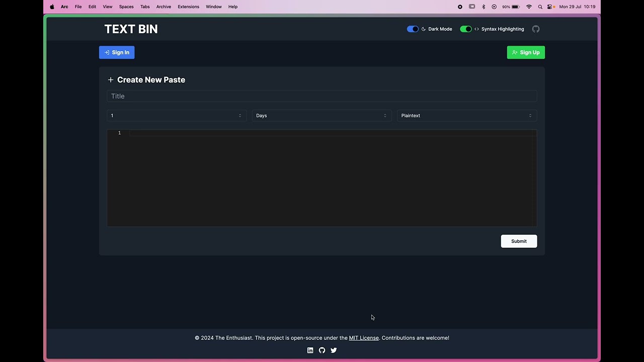
Task: Open the Archive menu
Action: 164,7
